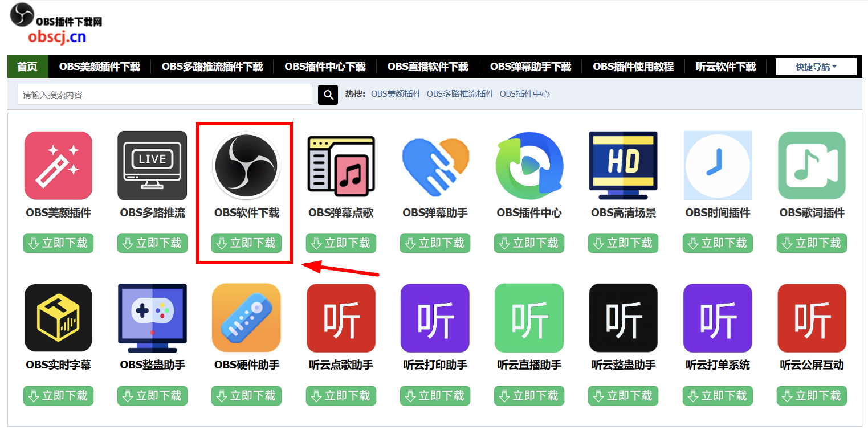Open the OBS软件下载 logo icon
Image resolution: width=868 pixels, height=430 pixels.
tap(246, 166)
